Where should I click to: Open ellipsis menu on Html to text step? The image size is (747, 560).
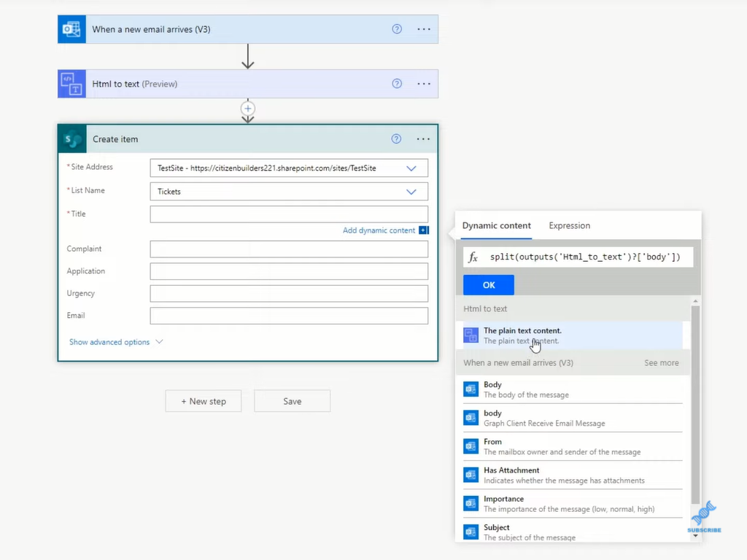pos(424,84)
